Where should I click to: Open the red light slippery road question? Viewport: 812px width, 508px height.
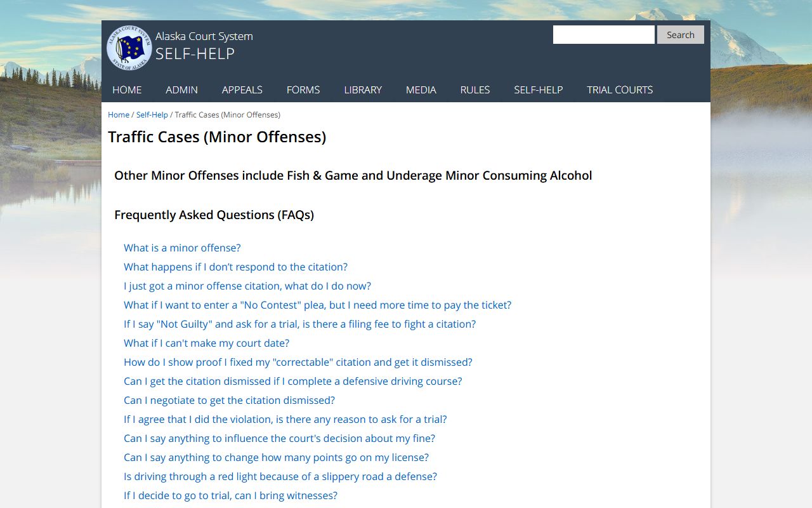(280, 476)
